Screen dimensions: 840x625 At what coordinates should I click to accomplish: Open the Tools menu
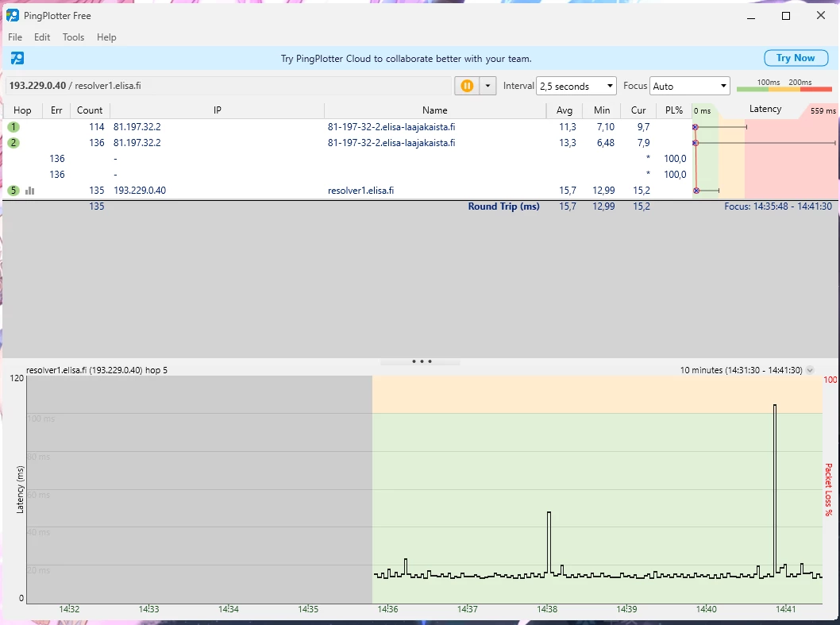point(73,37)
